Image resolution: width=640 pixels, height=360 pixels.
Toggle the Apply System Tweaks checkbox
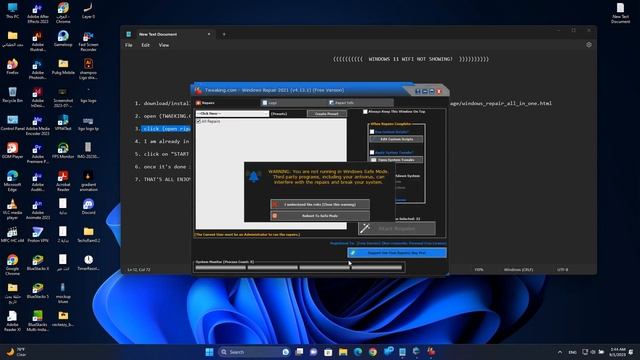point(372,152)
